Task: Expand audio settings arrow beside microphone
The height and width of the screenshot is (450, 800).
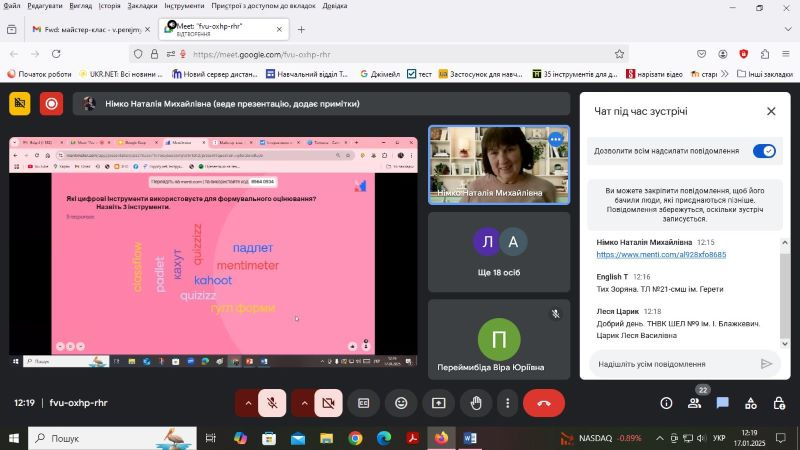Action: coord(248,403)
